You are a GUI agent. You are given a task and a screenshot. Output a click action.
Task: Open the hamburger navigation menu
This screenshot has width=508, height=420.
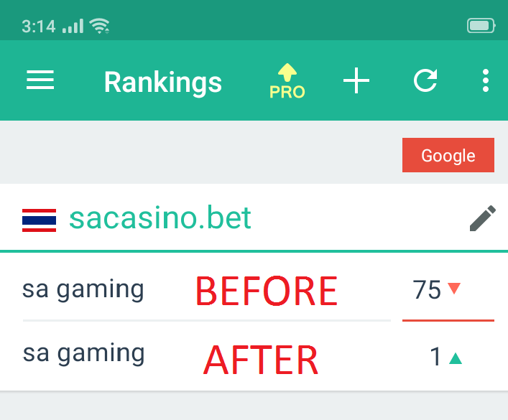click(x=40, y=81)
